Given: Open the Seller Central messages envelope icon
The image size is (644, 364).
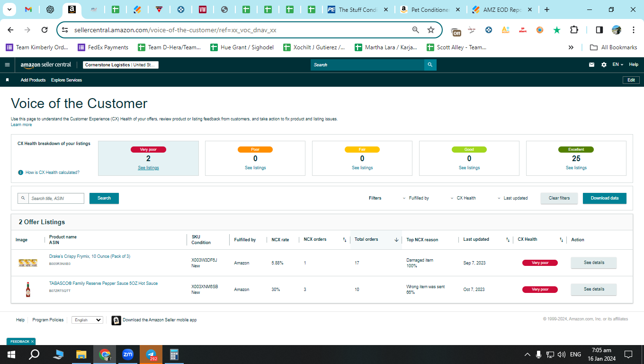Looking at the screenshot, I should point(591,65).
